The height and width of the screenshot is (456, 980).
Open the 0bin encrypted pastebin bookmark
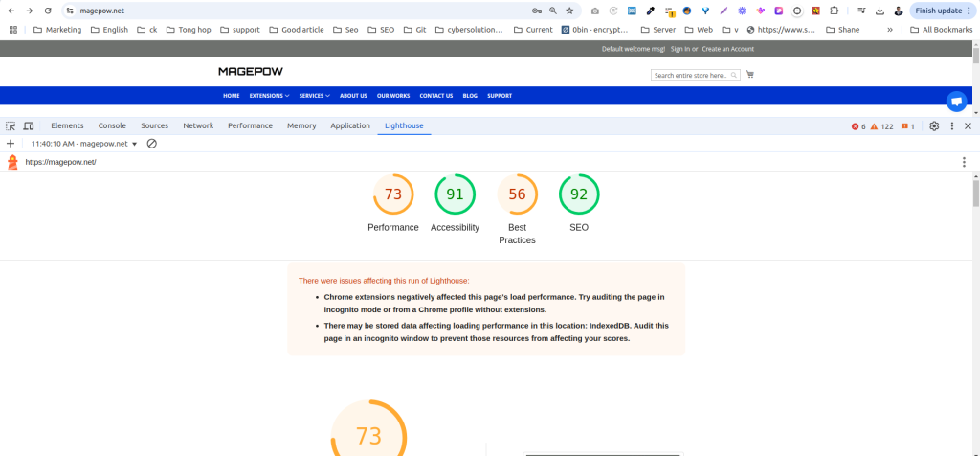click(597, 30)
